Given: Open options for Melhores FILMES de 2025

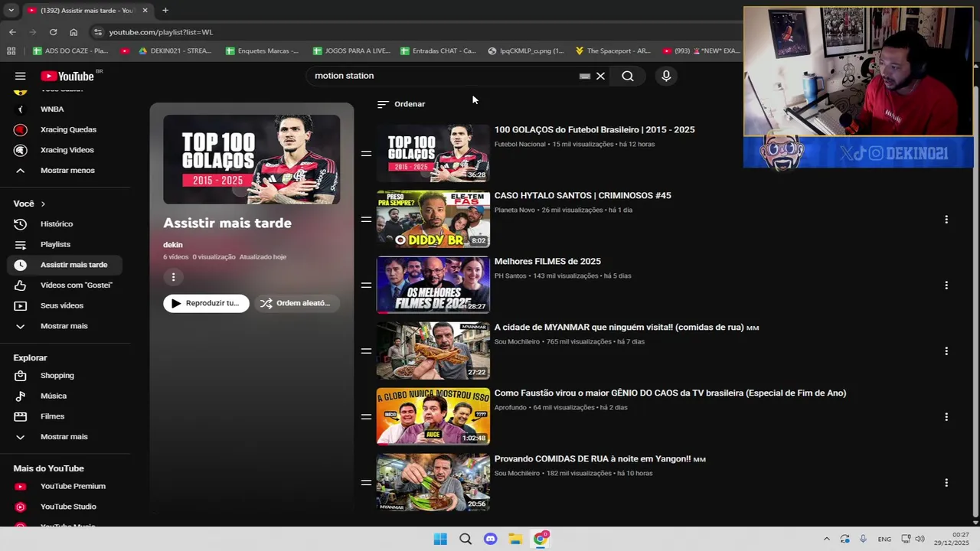Looking at the screenshot, I should tap(946, 285).
